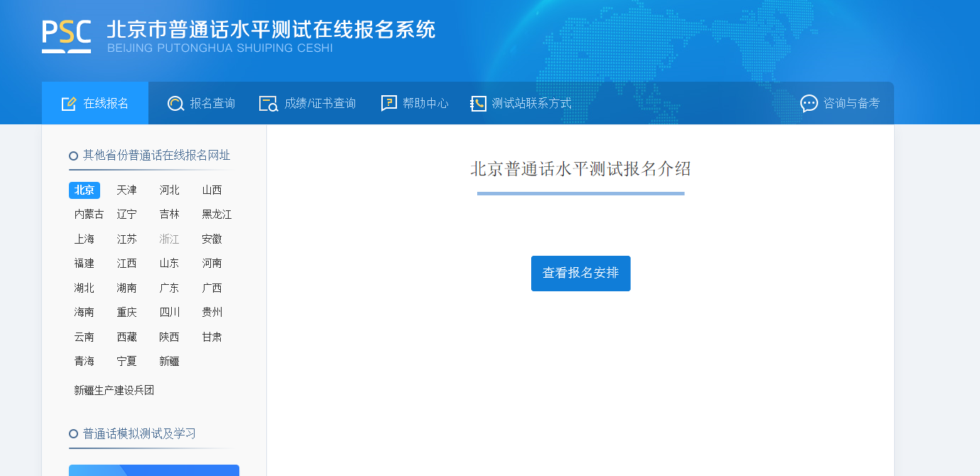Click the pencil icon for 在线报名
Screen dimensions: 980x476
[69, 104]
